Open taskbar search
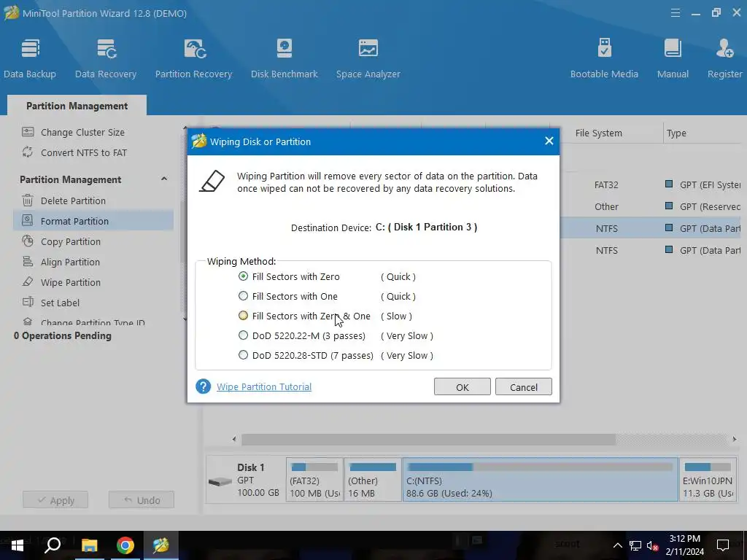The height and width of the screenshot is (560, 747). (x=53, y=545)
